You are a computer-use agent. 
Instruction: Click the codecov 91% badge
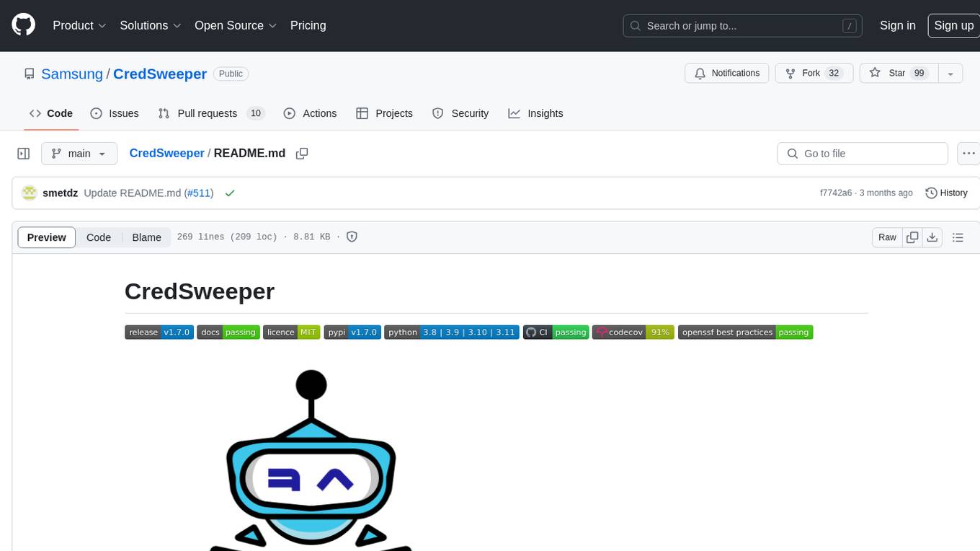[x=633, y=332]
